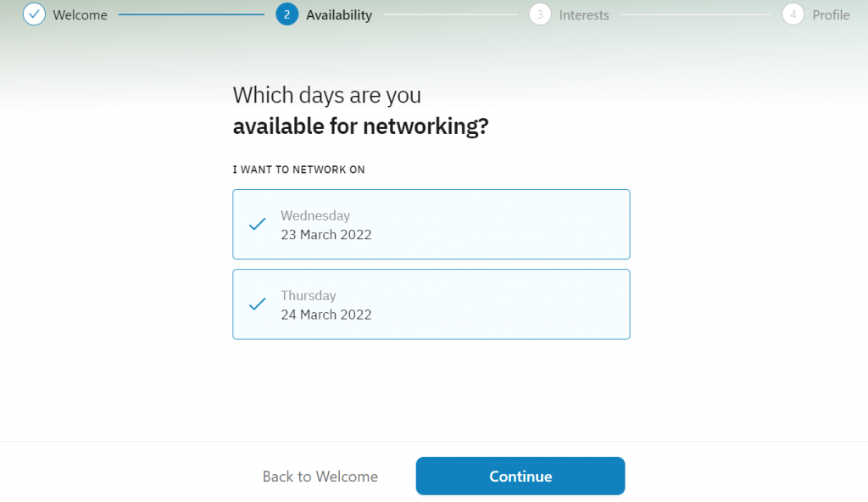Click the Welcome step completed checkmark icon

(x=34, y=14)
